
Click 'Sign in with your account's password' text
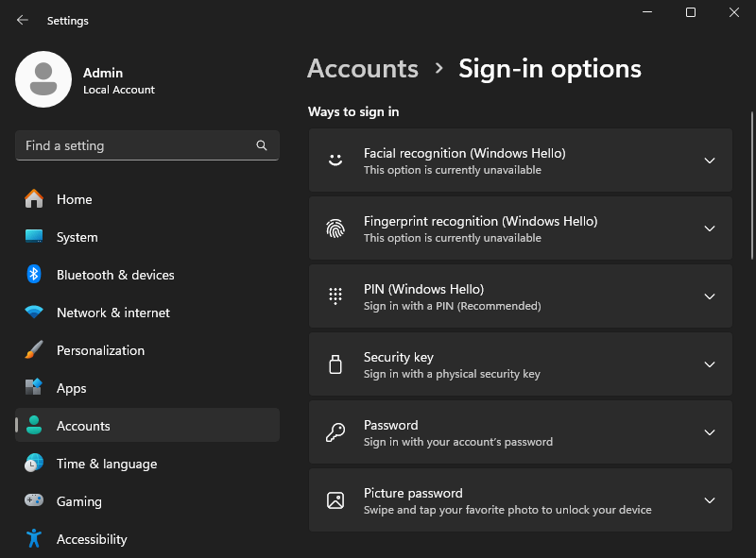(x=458, y=442)
